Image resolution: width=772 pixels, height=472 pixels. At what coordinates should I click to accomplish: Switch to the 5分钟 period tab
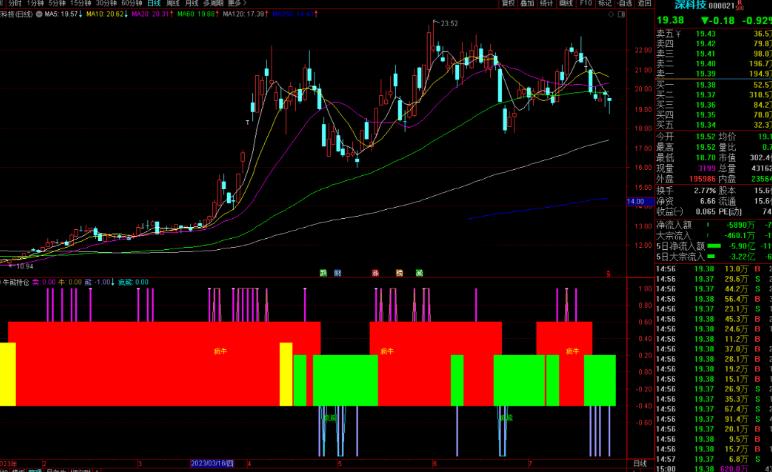[x=58, y=3]
